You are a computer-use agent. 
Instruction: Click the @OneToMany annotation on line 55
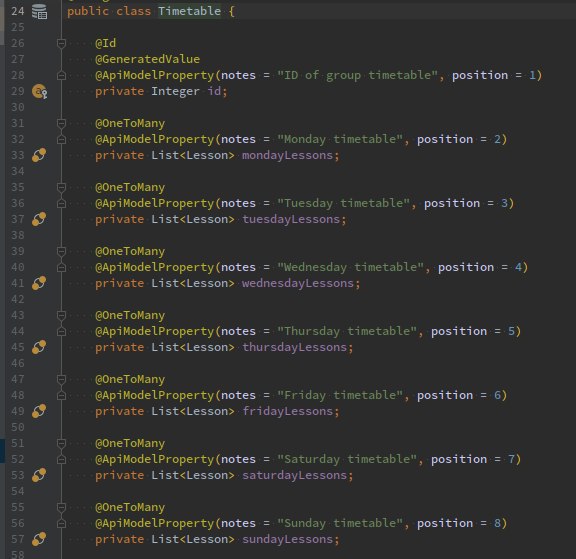130,507
